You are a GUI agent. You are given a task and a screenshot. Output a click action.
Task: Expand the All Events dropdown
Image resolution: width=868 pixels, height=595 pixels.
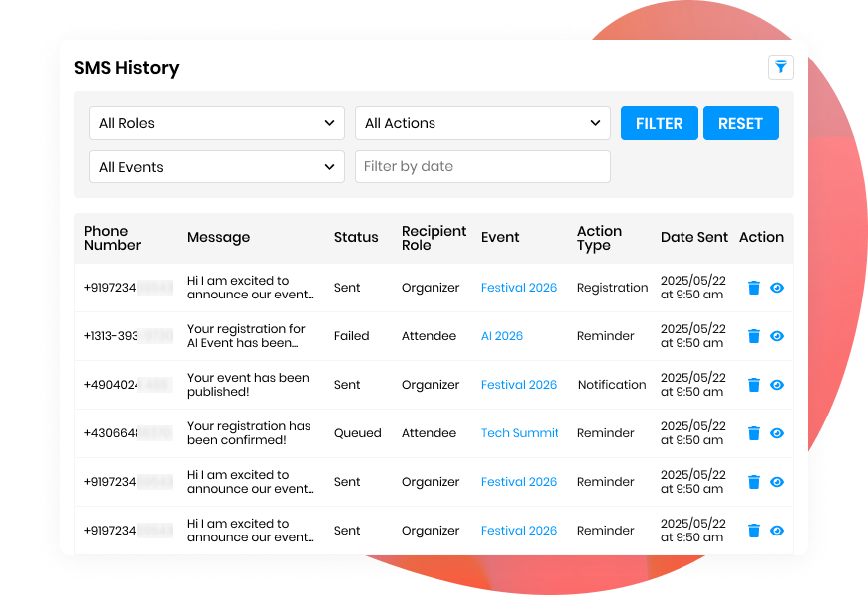tap(216, 167)
